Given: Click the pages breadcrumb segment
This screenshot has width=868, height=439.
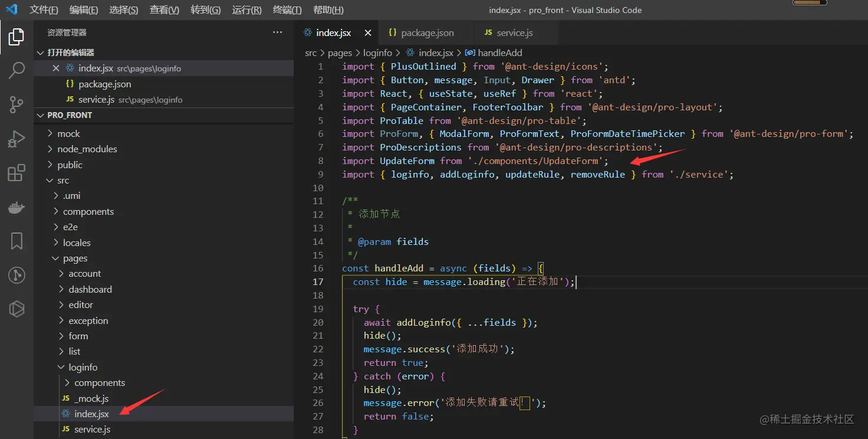Looking at the screenshot, I should tap(340, 53).
